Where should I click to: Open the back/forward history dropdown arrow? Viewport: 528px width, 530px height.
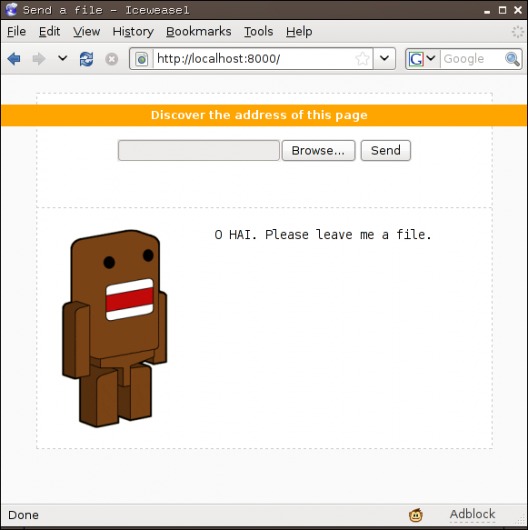[x=63, y=58]
